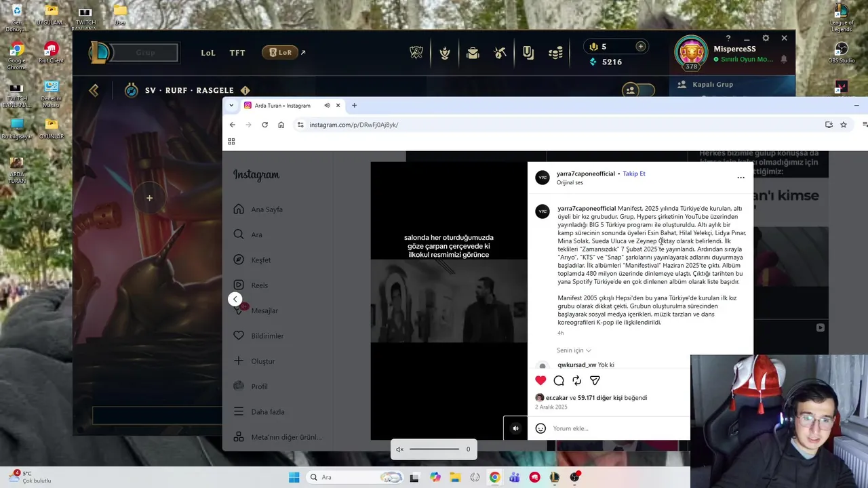Mute the tab via the speaker icon
This screenshot has height=488, width=868.
[x=328, y=105]
